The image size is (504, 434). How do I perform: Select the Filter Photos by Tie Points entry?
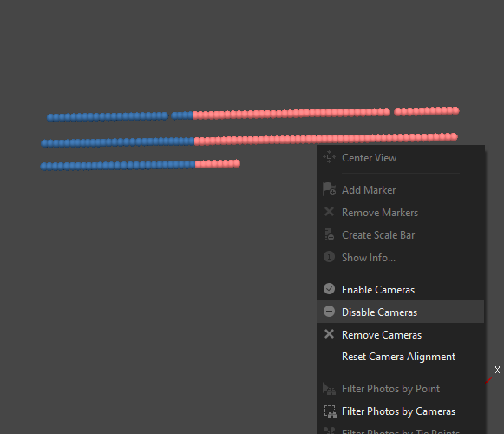[x=401, y=431]
